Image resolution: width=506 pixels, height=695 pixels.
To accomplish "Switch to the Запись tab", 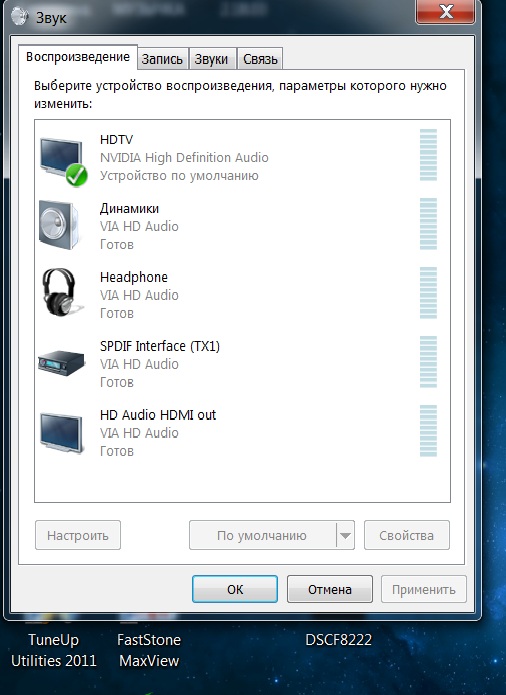I will click(x=162, y=59).
